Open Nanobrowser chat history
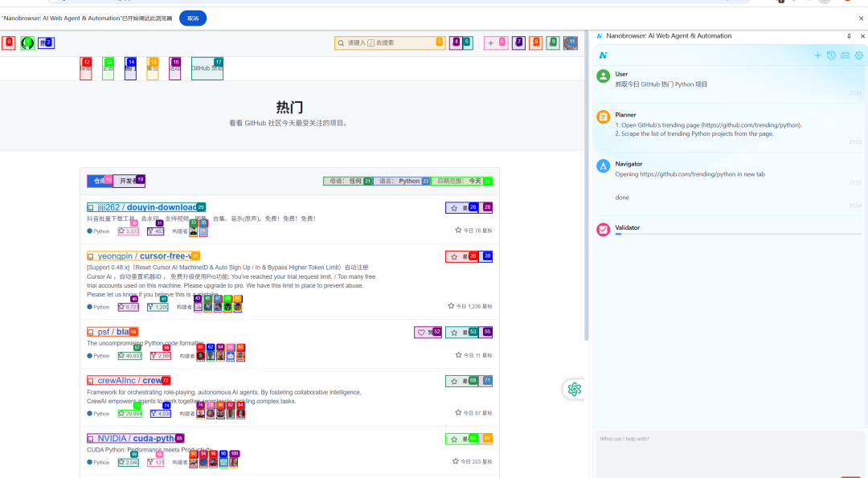The width and height of the screenshot is (868, 478). click(x=831, y=55)
